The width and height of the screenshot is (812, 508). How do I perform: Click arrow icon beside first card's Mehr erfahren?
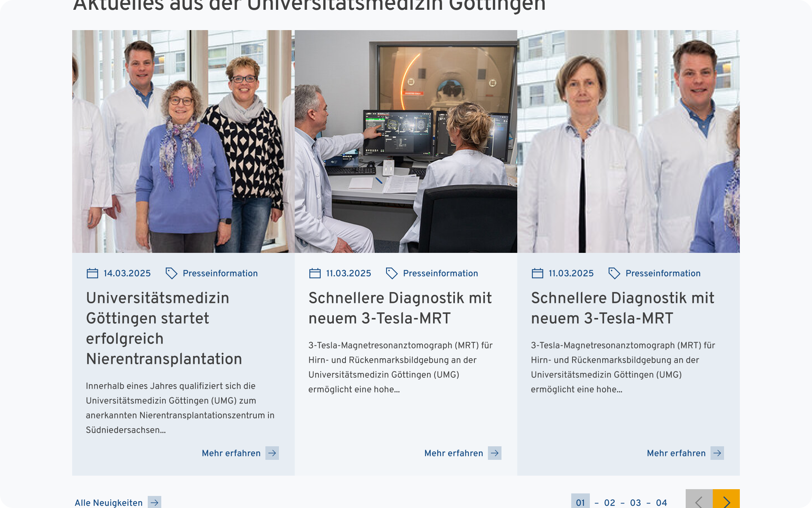pos(272,453)
